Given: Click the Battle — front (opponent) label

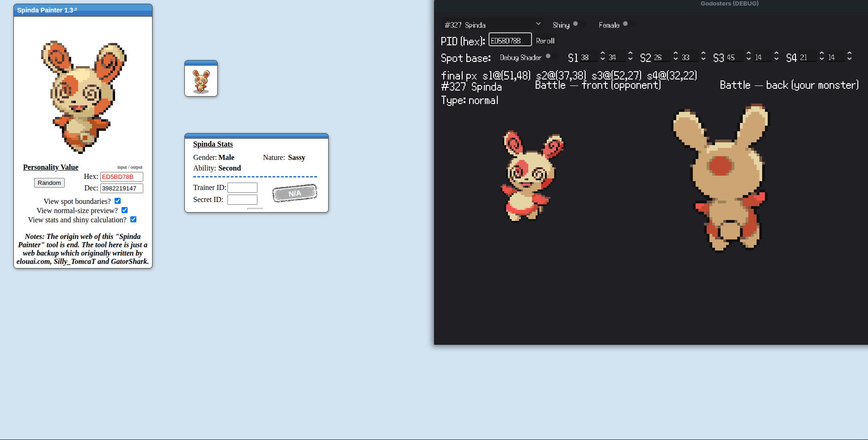Looking at the screenshot, I should (x=598, y=85).
